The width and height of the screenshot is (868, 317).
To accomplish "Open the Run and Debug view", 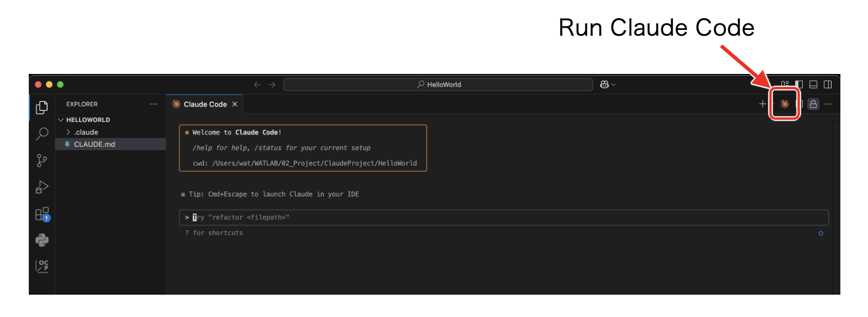I will pos(42,187).
